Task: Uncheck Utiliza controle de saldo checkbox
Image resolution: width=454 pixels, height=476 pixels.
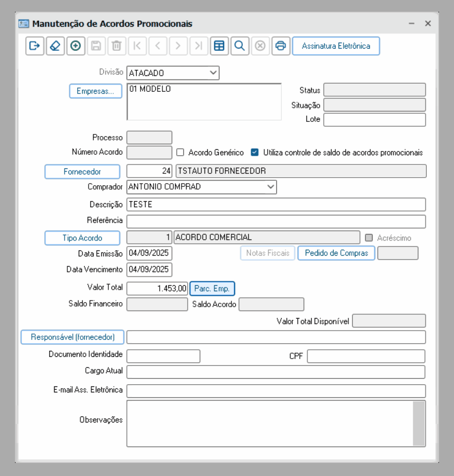Action: tap(255, 152)
